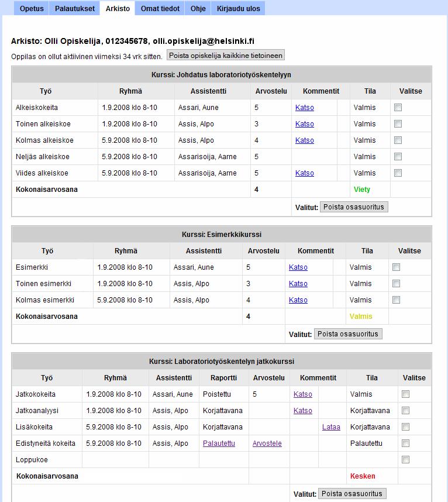Screen dimensions: 448x502
Task: Tick the Toinen esimerkki checkbox
Action: 396,283
